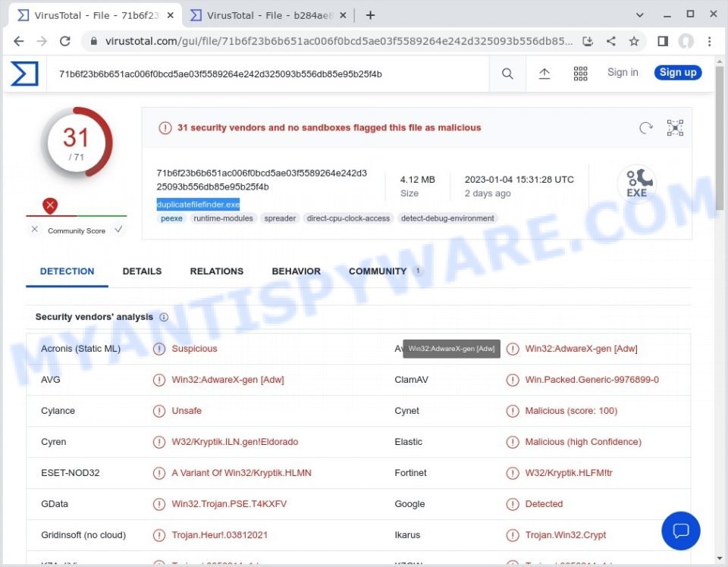Click the detect-debug-environment tag
This screenshot has width=728, height=567.
click(447, 218)
